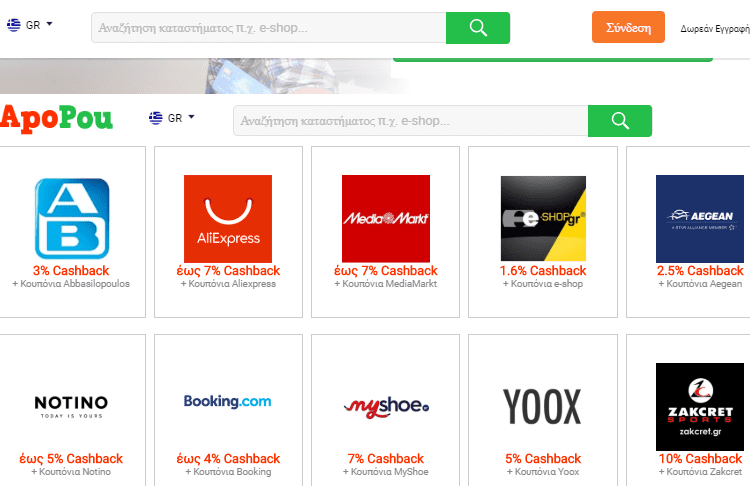This screenshot has width=750, height=486.
Task: Click '+ Κουπόνια MediaMarkt' text
Action: pyautogui.click(x=386, y=284)
